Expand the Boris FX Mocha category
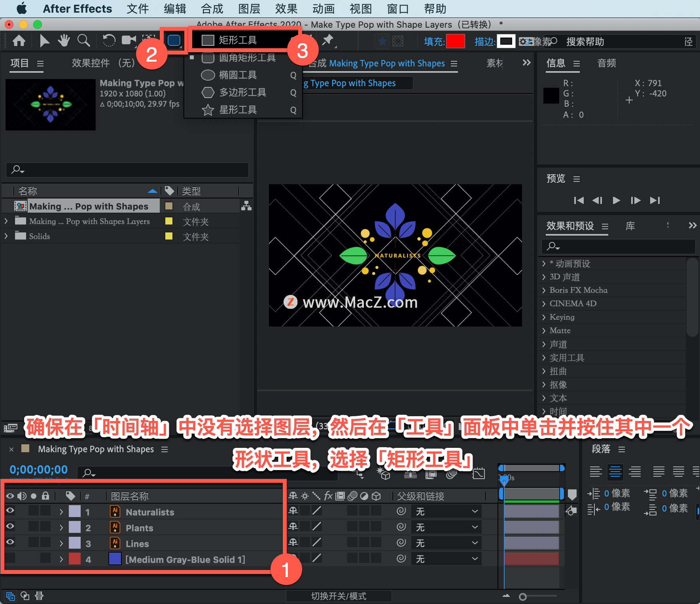Screen dimensions: 700x604 click(x=544, y=290)
